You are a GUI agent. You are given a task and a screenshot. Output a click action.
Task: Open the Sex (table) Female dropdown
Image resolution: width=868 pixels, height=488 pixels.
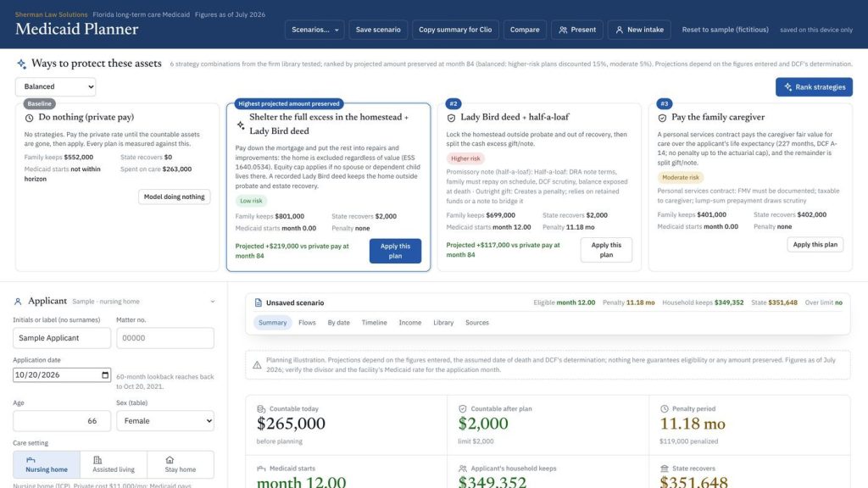(165, 421)
